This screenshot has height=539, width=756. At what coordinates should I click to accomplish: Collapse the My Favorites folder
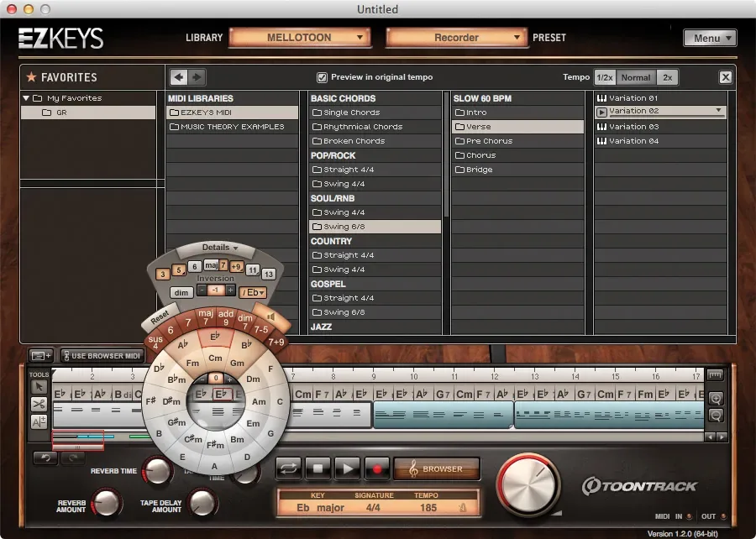click(26, 97)
